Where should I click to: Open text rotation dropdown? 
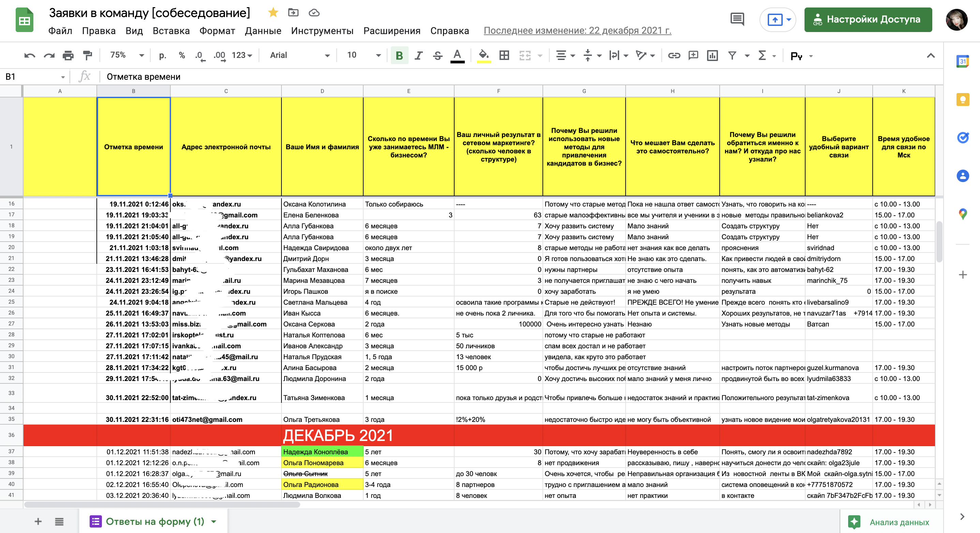tap(645, 56)
